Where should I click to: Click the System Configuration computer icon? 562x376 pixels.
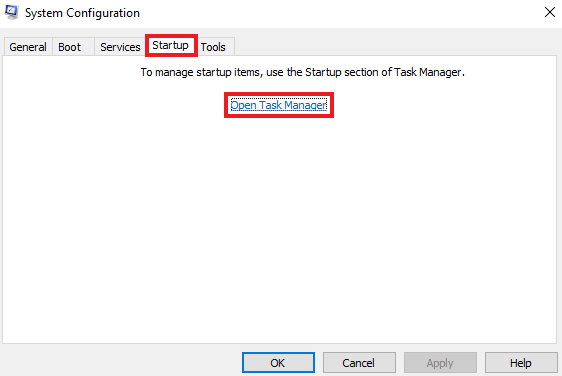coord(11,13)
